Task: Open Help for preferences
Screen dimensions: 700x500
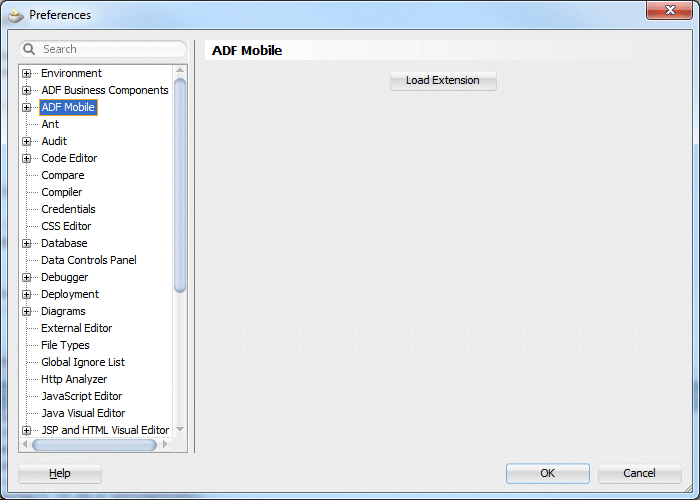Action: [60, 473]
